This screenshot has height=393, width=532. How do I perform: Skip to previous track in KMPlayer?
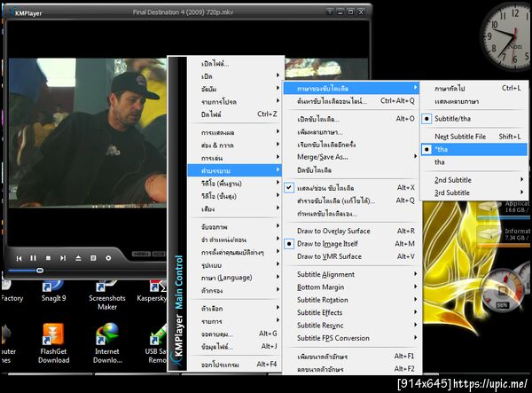click(x=19, y=258)
